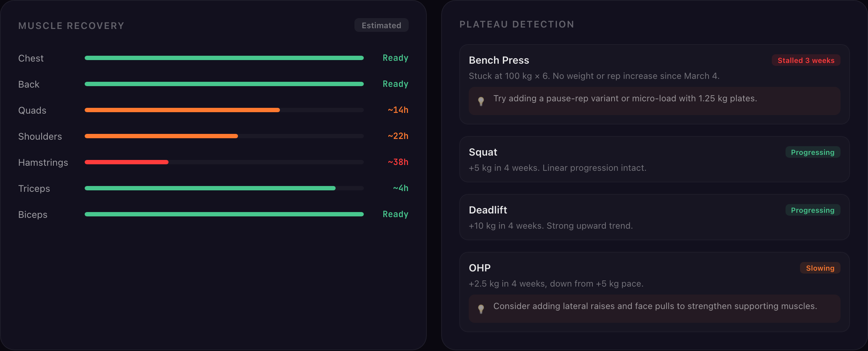Select the Stalled 3 weeks badge
Screen dimensions: 868x351
click(806, 60)
